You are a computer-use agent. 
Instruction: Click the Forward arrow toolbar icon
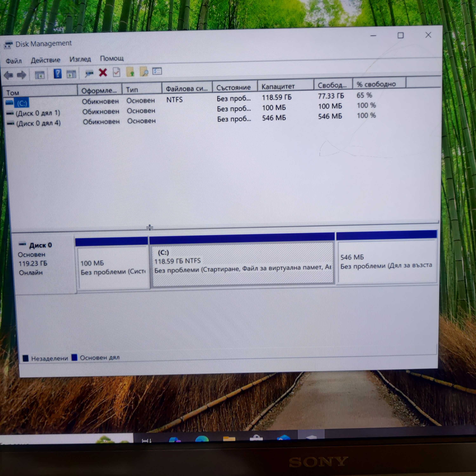tap(22, 75)
